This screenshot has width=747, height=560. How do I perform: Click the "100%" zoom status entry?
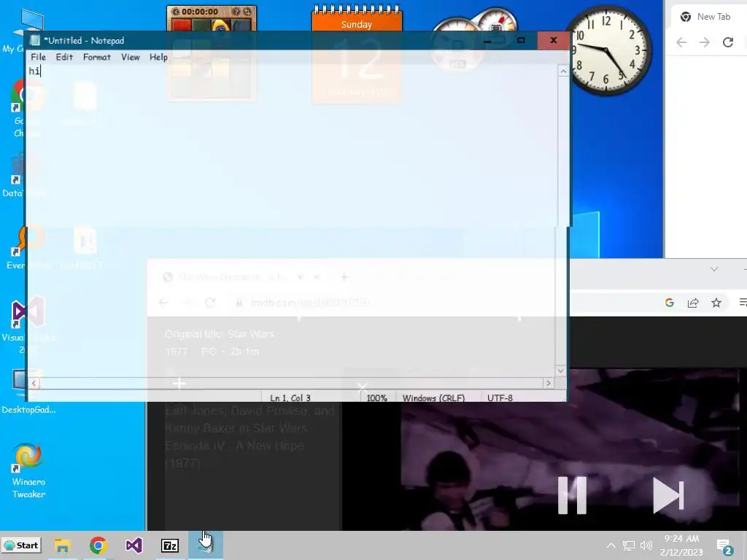point(377,397)
